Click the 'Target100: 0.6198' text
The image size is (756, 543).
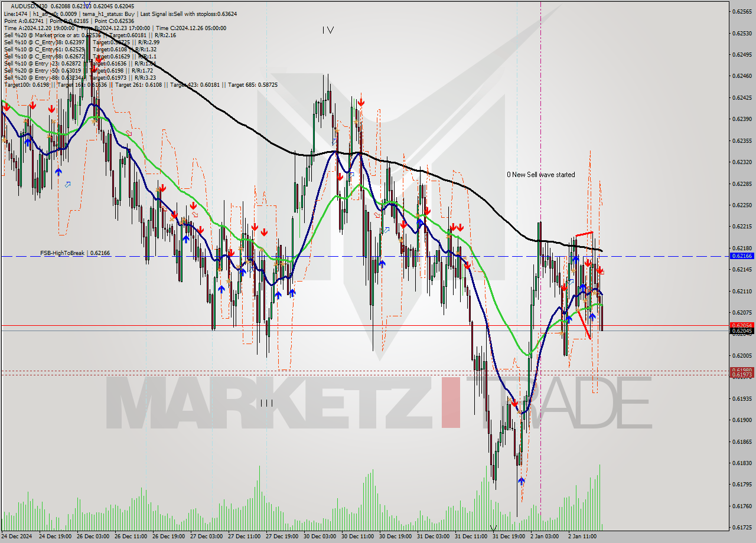click(27, 84)
